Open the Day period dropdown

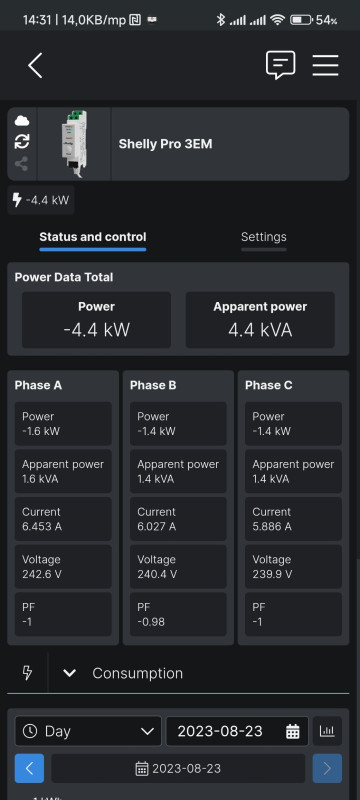(x=88, y=731)
